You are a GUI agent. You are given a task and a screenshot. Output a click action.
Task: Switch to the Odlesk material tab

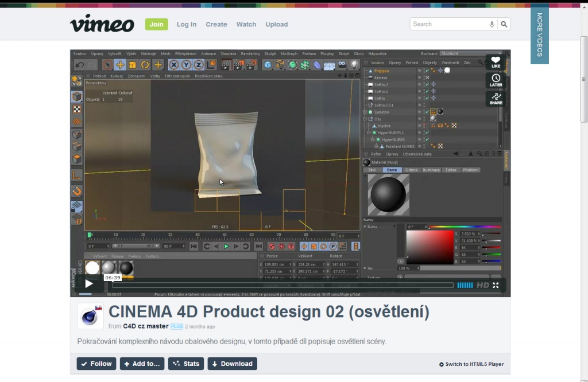(411, 170)
